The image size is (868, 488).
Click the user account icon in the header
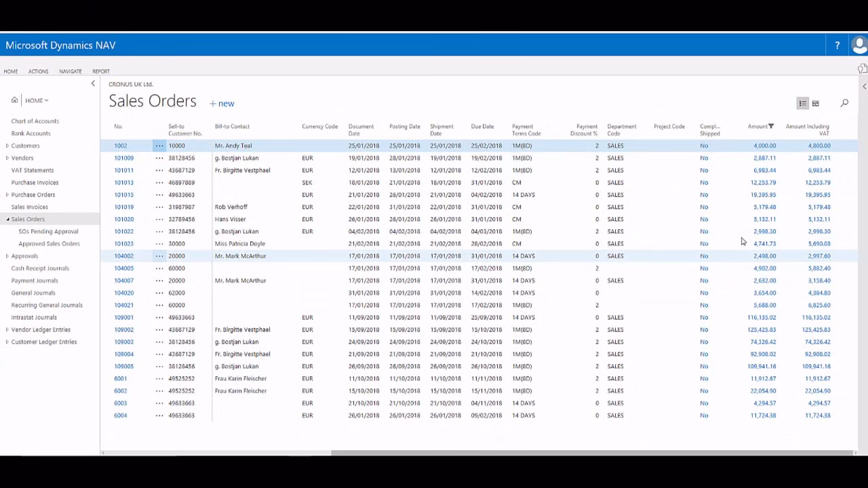coord(859,45)
